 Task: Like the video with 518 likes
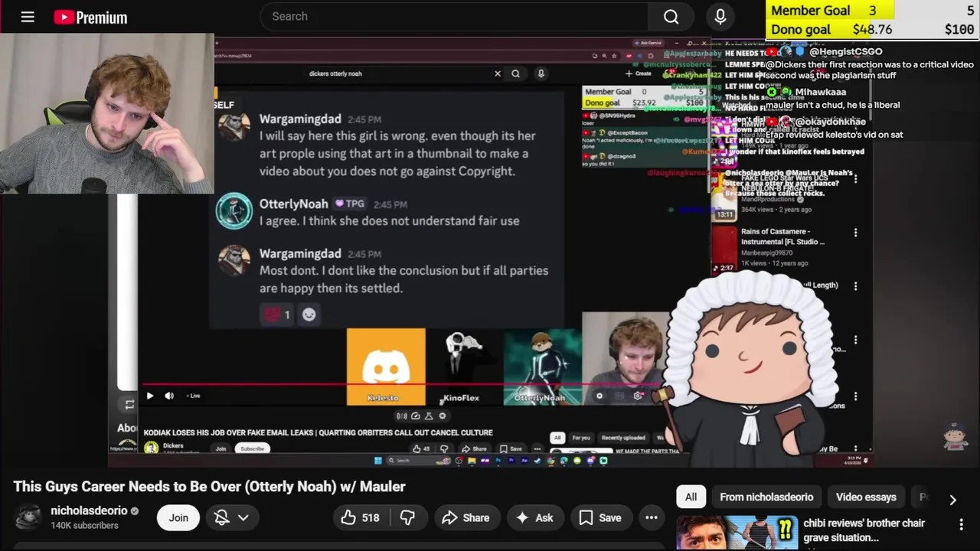(x=361, y=517)
